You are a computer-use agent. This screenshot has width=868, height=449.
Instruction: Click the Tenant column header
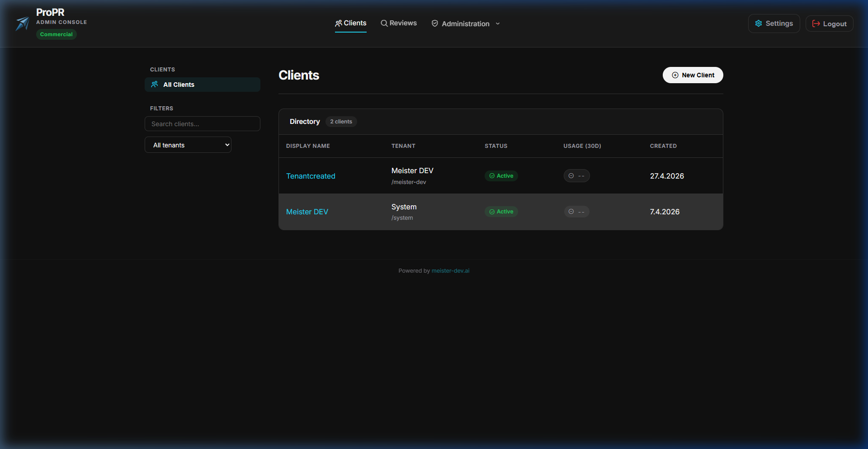pos(403,146)
